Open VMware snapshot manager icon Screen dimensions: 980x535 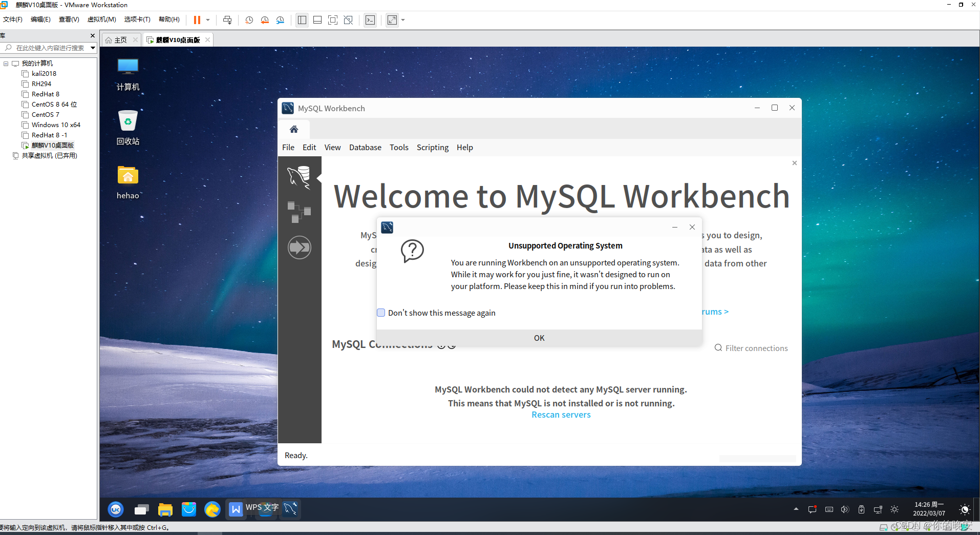pyautogui.click(x=280, y=20)
